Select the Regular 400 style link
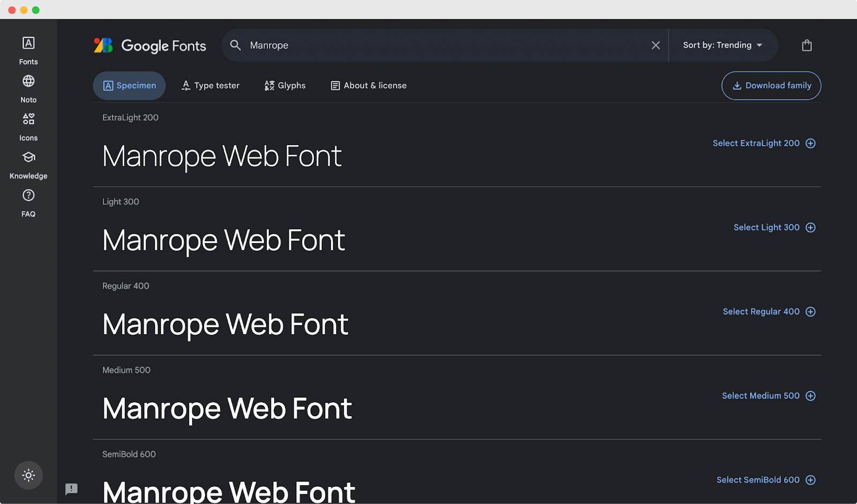This screenshot has width=857, height=504. click(x=761, y=311)
